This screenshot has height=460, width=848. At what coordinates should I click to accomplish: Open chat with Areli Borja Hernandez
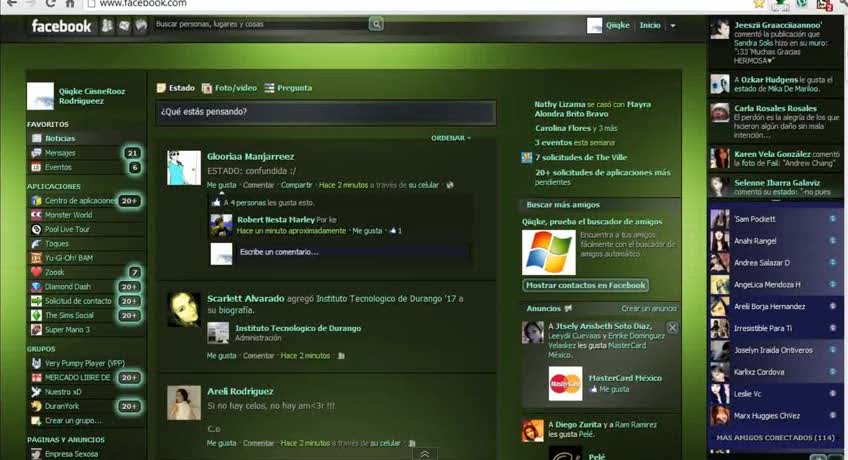click(775, 306)
